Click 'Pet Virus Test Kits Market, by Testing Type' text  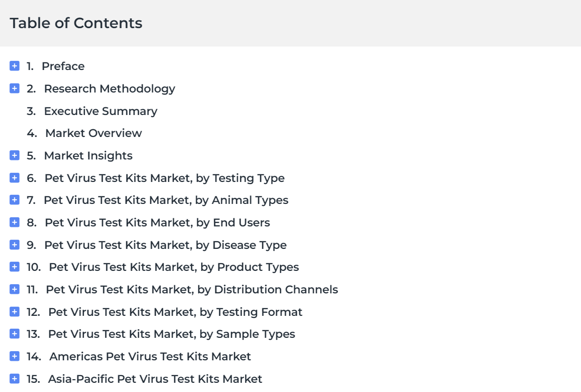[x=165, y=178]
